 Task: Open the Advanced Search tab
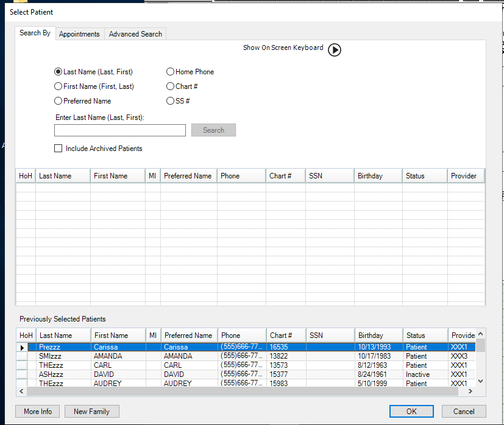click(135, 34)
